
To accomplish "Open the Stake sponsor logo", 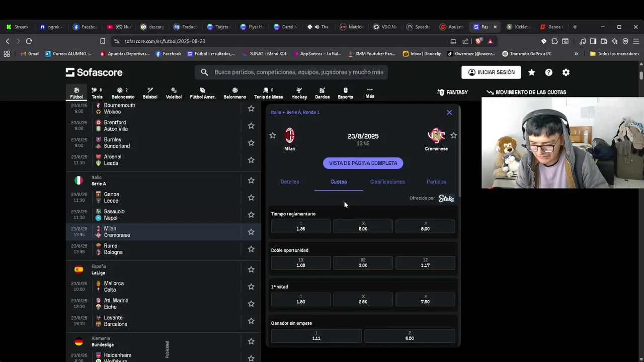I will (x=446, y=199).
